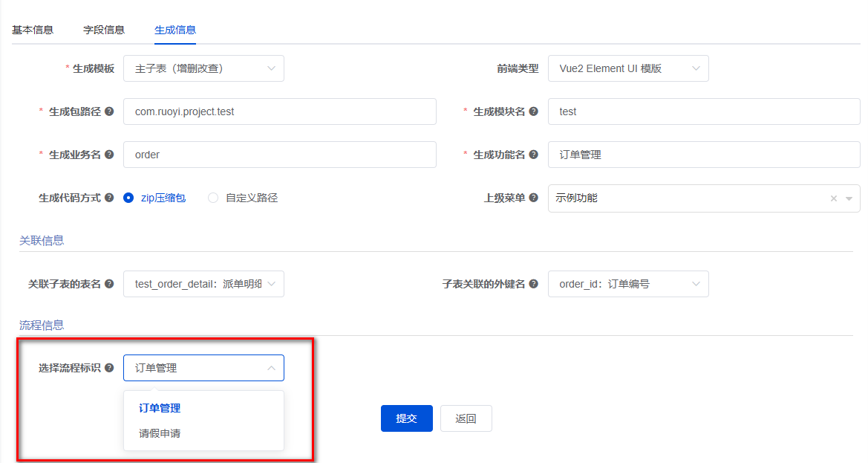
Task: Open the 前端类型 dropdown
Action: click(x=628, y=68)
